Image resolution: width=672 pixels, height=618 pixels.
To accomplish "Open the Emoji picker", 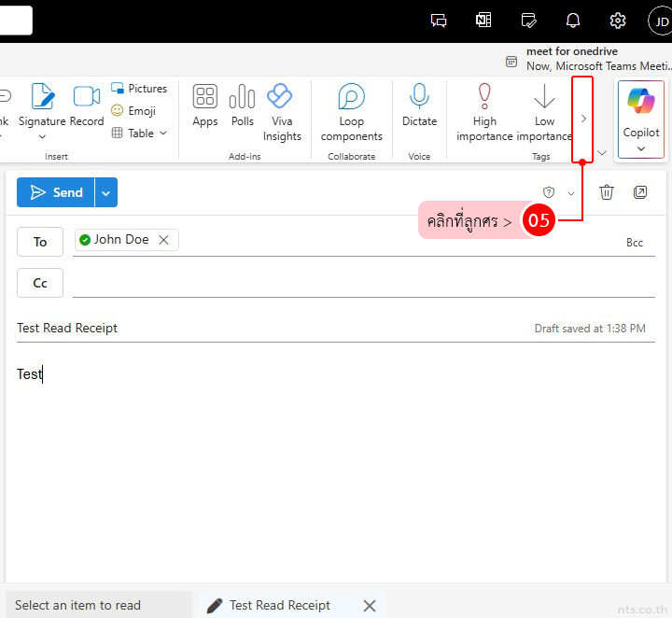I will coord(133,110).
